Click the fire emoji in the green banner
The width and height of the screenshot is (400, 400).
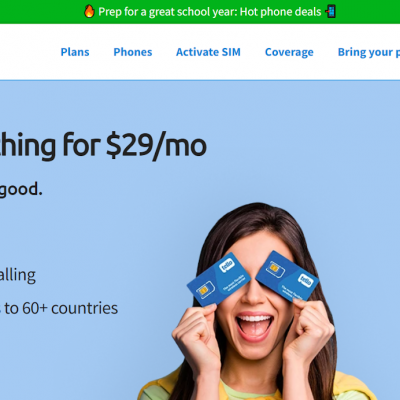pyautogui.click(x=89, y=12)
